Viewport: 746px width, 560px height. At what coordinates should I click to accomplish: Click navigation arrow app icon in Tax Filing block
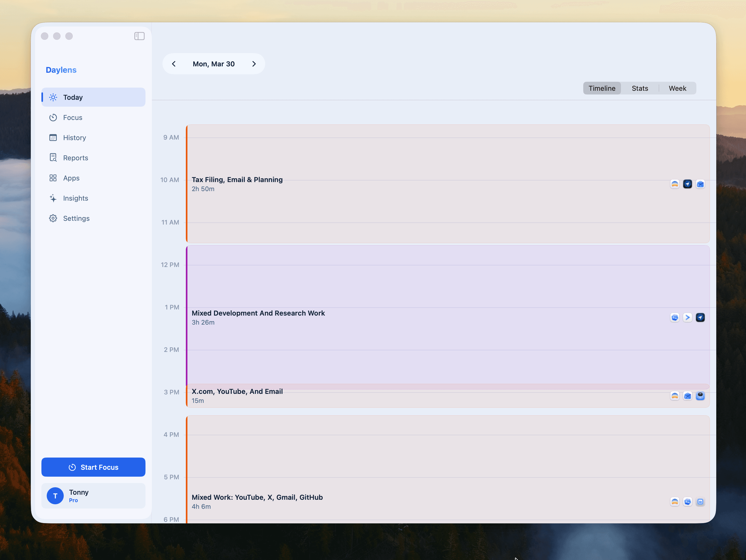pyautogui.click(x=687, y=184)
